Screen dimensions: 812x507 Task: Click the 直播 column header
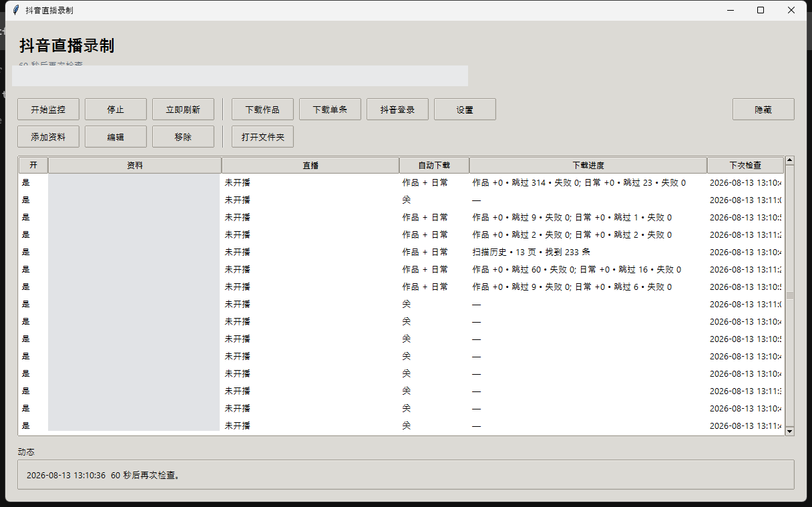pos(311,165)
